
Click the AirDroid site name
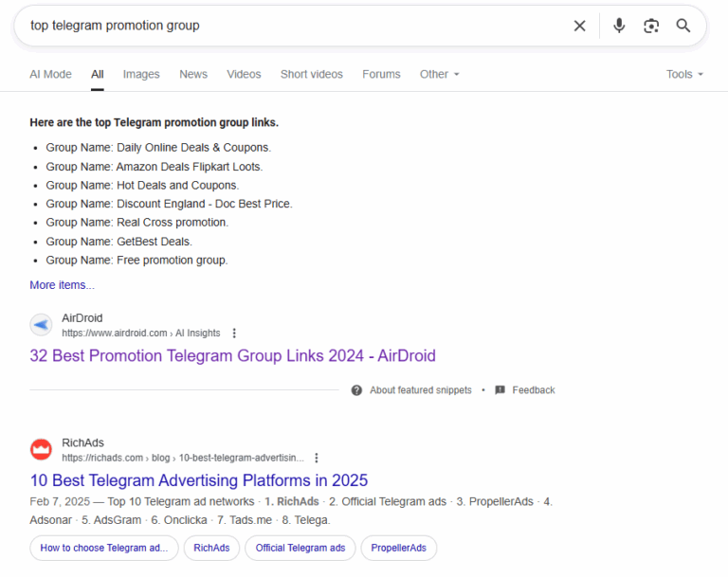82,318
